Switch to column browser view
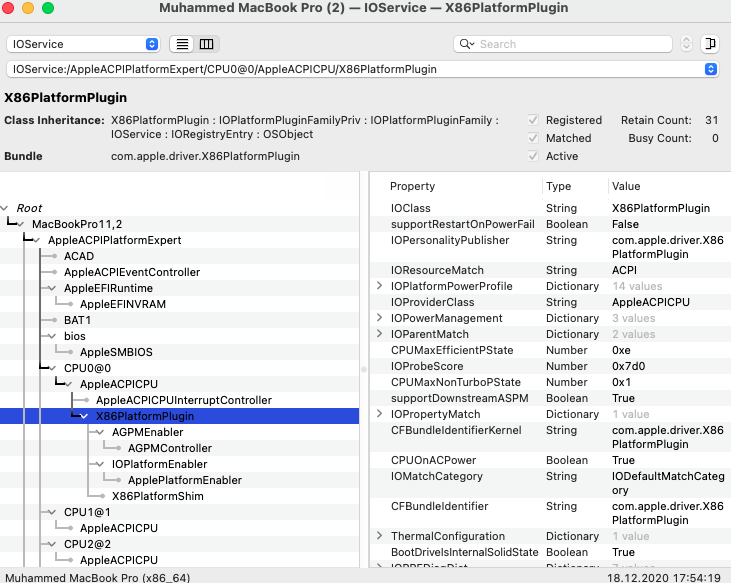 207,44
